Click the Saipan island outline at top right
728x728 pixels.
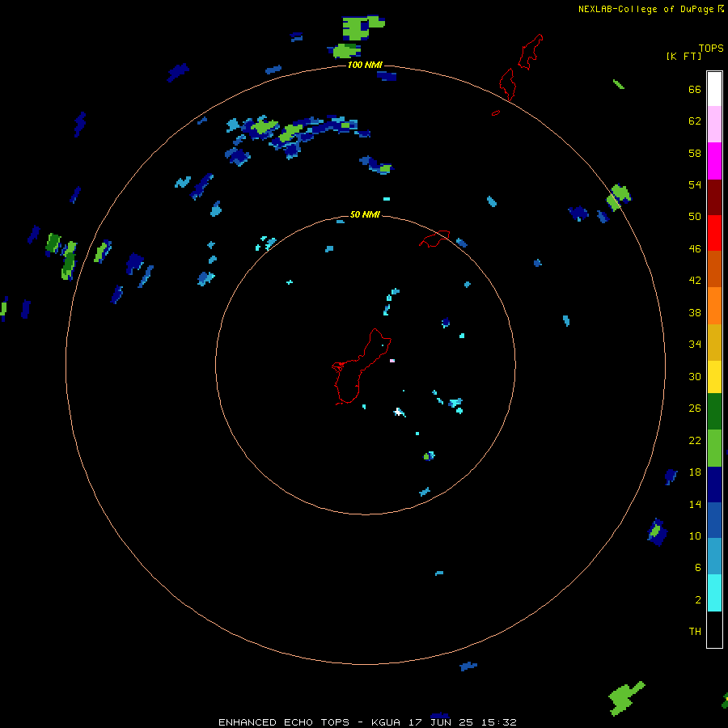pos(531,52)
